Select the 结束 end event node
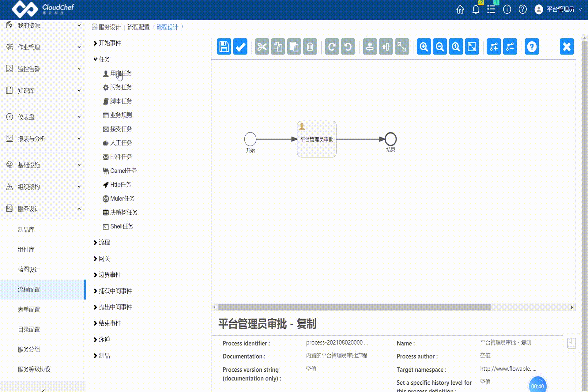The image size is (588, 392). (390, 139)
